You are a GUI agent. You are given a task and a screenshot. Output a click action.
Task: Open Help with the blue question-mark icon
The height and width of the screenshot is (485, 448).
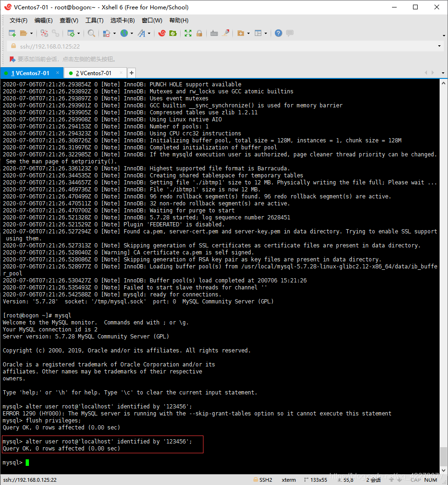coord(279,33)
